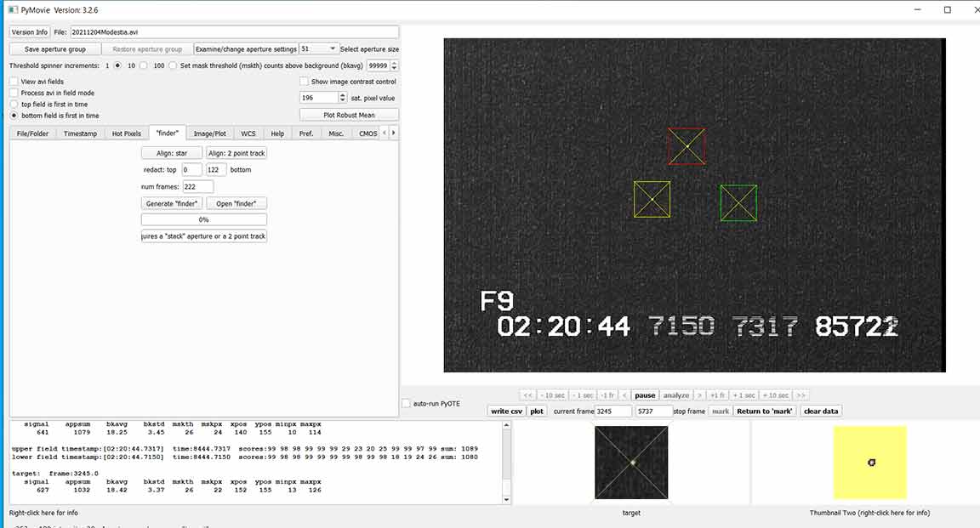The image size is (980, 528).
Task: Open the Pref. tab
Action: coord(306,133)
